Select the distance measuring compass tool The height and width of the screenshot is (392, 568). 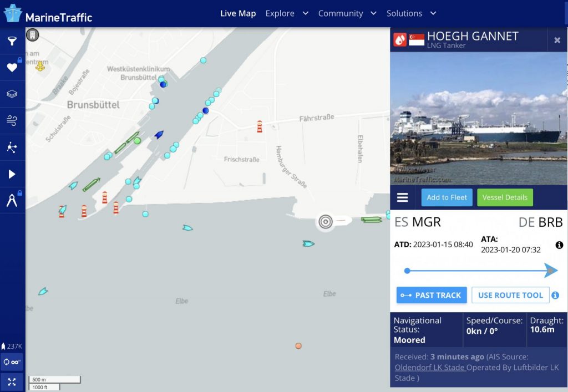(12, 200)
